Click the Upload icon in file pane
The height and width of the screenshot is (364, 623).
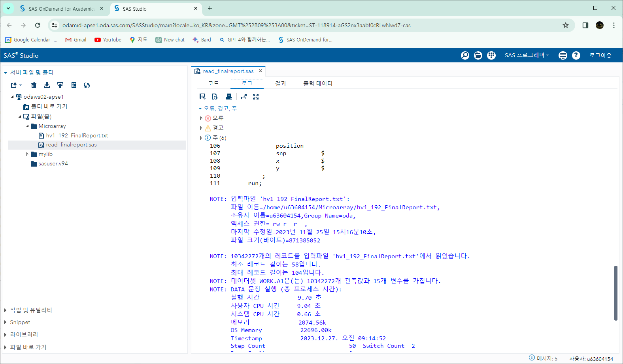(x=60, y=85)
